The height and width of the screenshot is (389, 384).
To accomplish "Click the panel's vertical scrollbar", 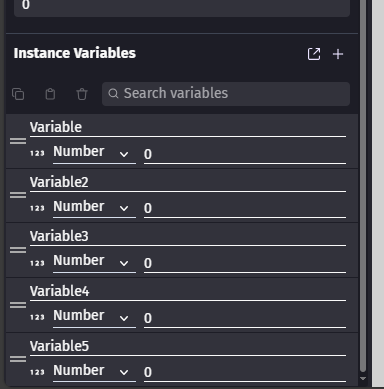I will [363, 186].
